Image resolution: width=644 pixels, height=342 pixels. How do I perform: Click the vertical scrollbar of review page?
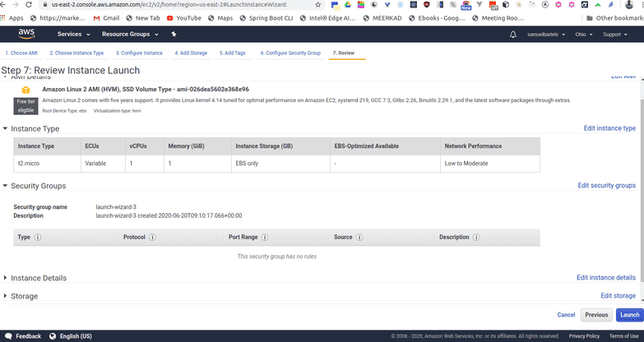click(x=641, y=189)
